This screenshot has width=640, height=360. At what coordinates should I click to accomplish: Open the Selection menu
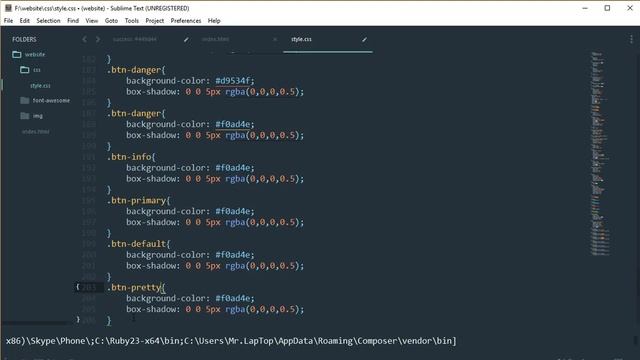tap(48, 21)
